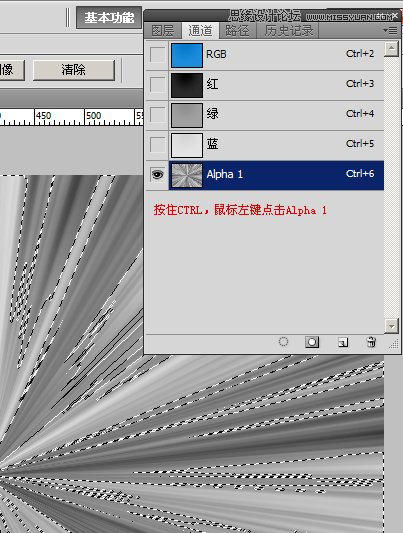Delete current channel trash icon

(371, 342)
